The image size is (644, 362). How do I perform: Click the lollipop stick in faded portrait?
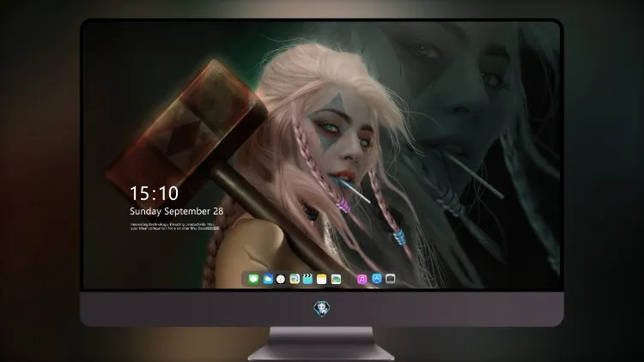click(x=472, y=174)
